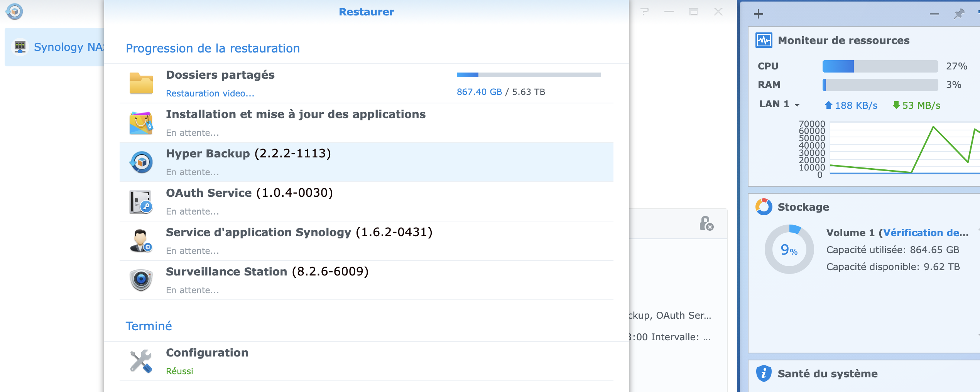980x392 pixels.
Task: Click the '53 MB/s' download speed
Action: tap(921, 105)
